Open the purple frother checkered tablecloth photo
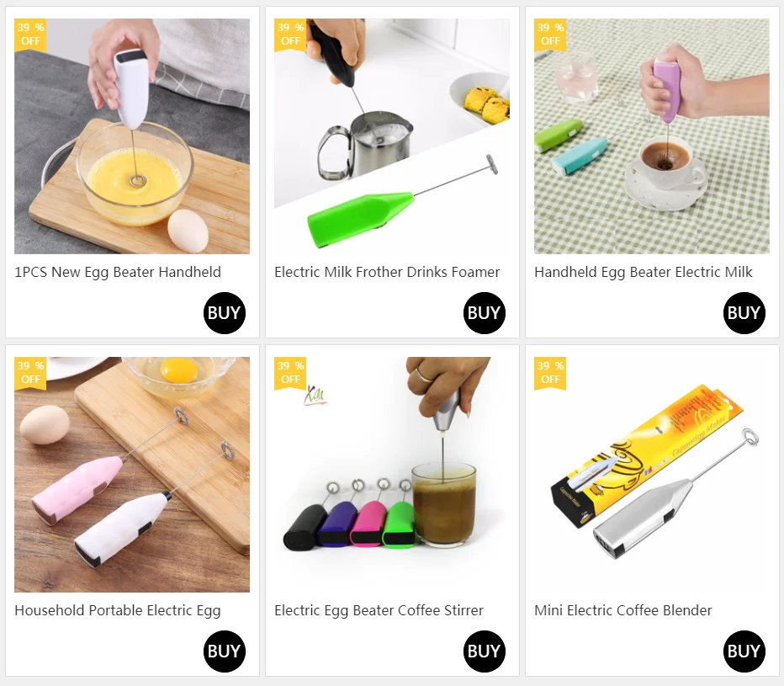This screenshot has height=686, width=784. [651, 136]
